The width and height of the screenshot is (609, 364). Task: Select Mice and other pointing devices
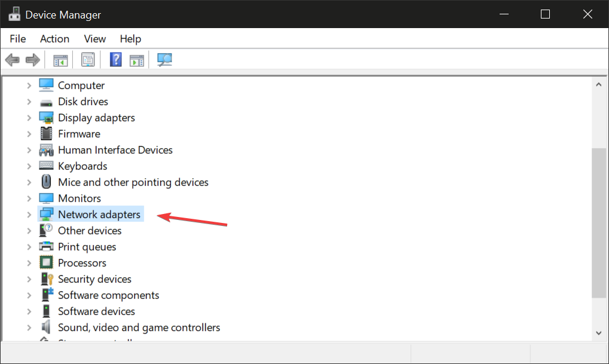click(133, 182)
